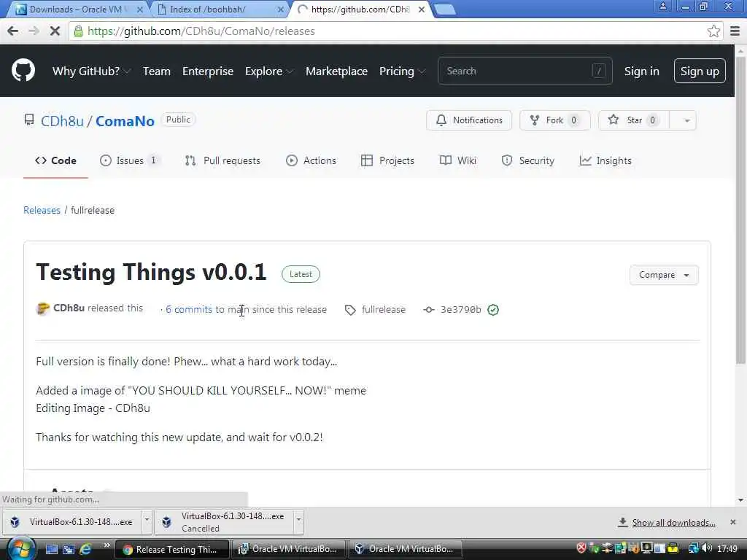
Task: Open Windows Start orb
Action: tap(20, 549)
